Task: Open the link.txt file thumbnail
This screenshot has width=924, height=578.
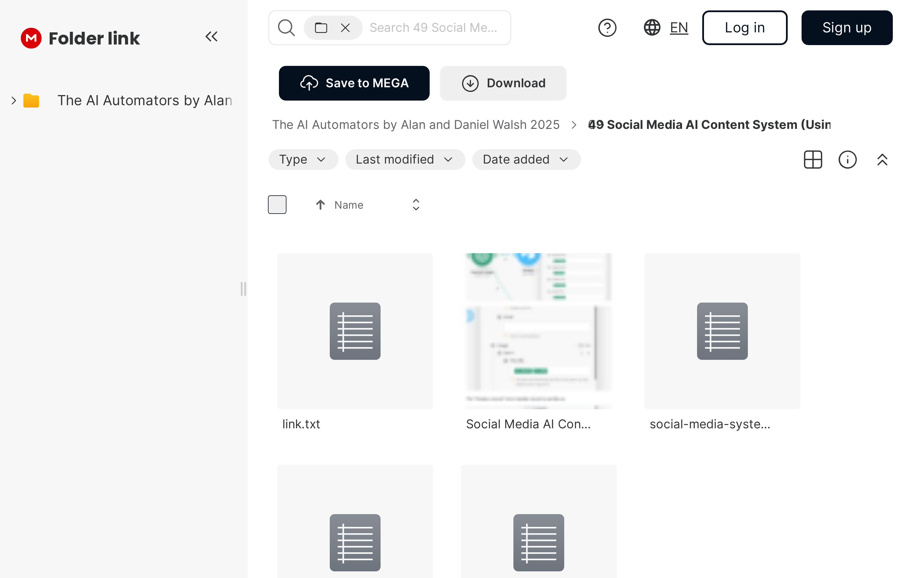Action: [x=355, y=331]
